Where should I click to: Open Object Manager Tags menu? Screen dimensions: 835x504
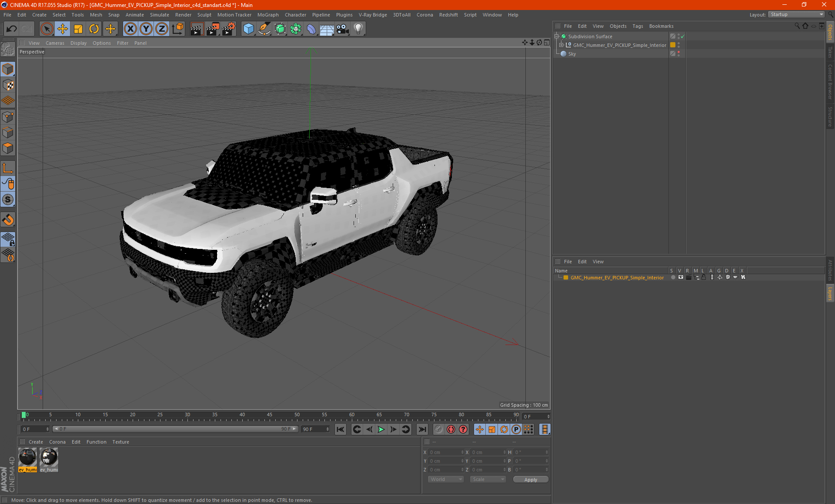(x=638, y=26)
